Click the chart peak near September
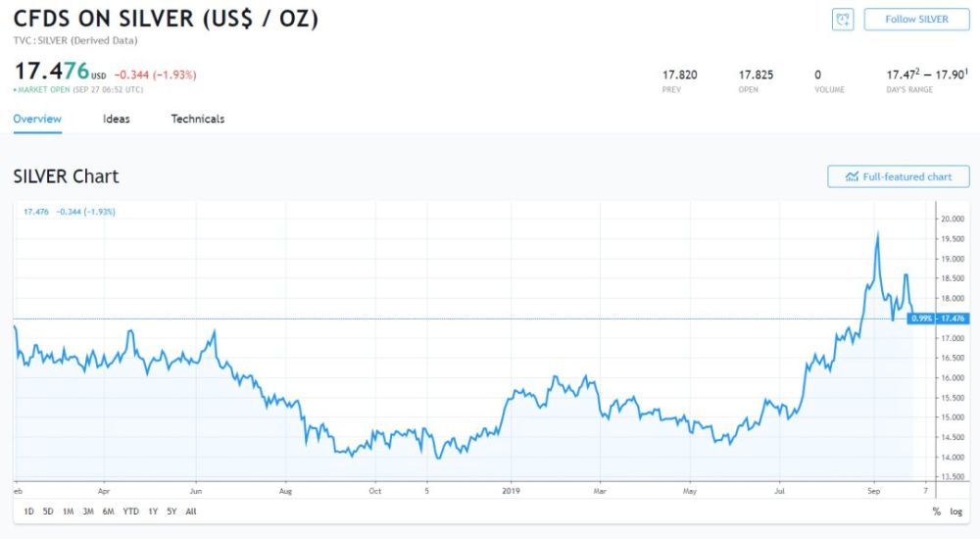Screen dimensions: 980x539 [x=877, y=233]
